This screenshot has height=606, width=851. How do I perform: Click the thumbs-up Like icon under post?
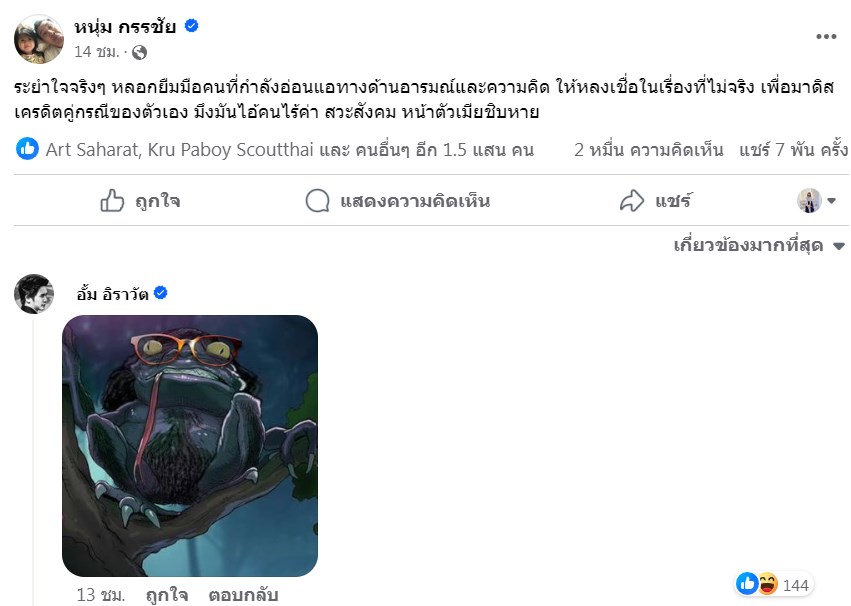click(112, 201)
